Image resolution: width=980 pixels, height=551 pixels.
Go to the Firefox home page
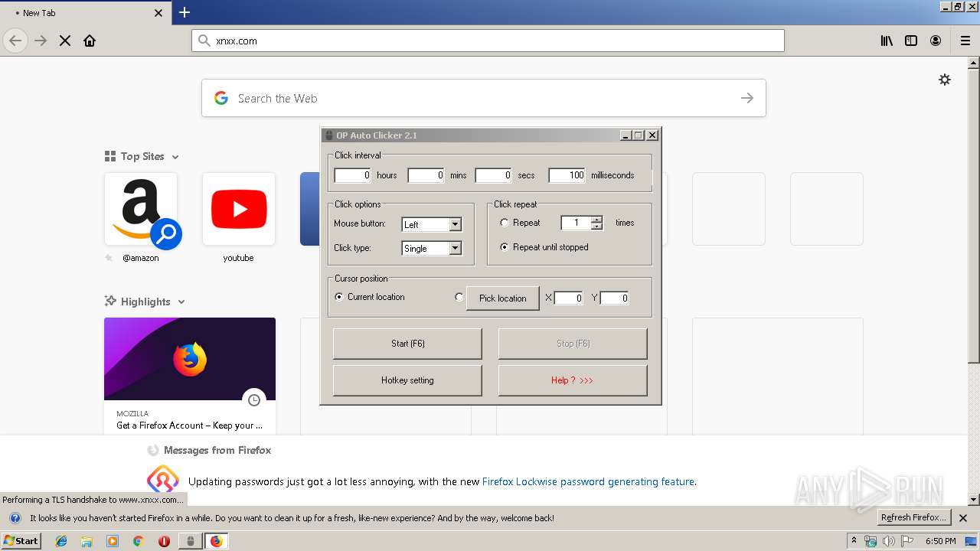tap(90, 41)
